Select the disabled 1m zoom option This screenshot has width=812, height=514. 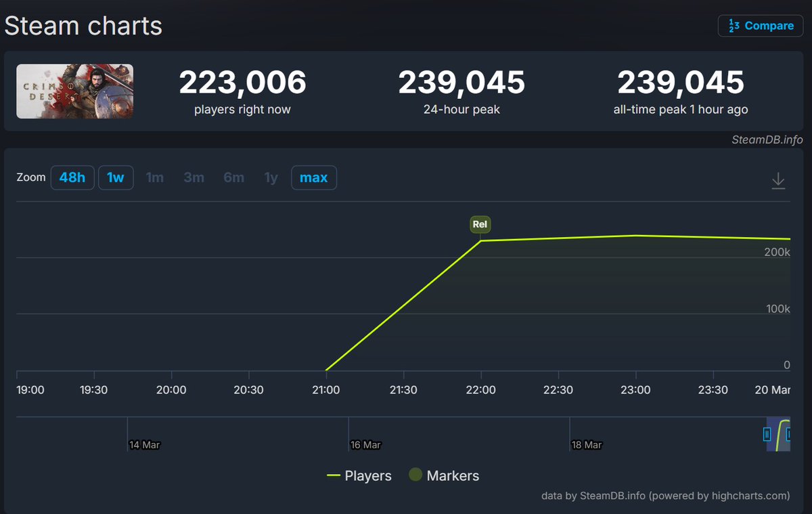(155, 177)
